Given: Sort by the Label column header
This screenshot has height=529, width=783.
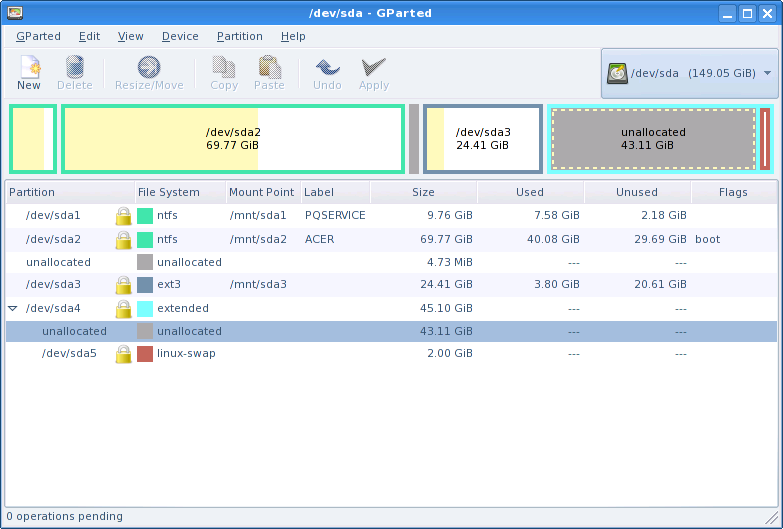Looking at the screenshot, I should (x=336, y=192).
